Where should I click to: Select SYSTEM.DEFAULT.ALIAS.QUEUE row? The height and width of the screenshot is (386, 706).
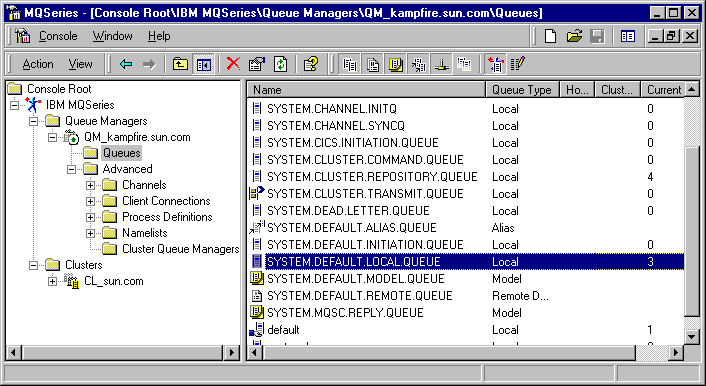[466, 228]
